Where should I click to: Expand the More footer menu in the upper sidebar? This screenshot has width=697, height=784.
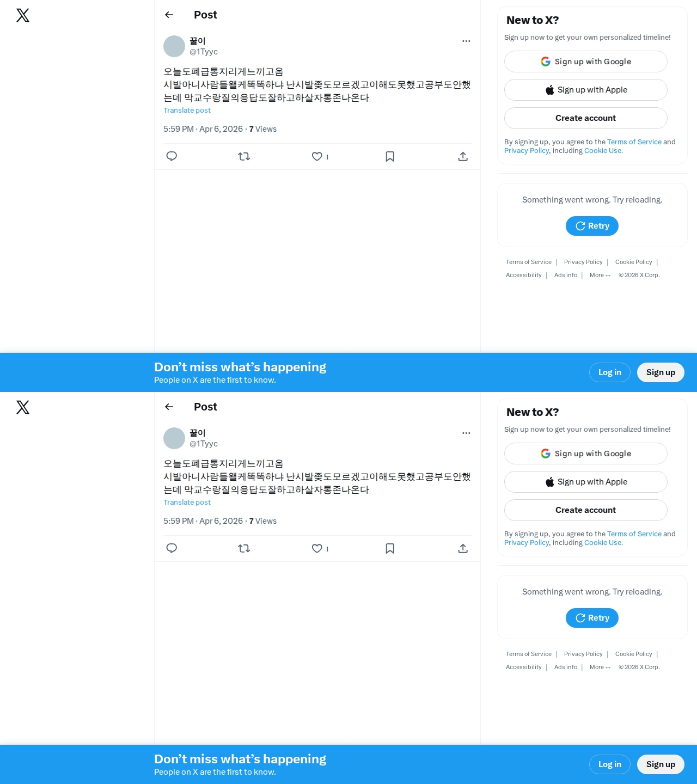pos(600,275)
